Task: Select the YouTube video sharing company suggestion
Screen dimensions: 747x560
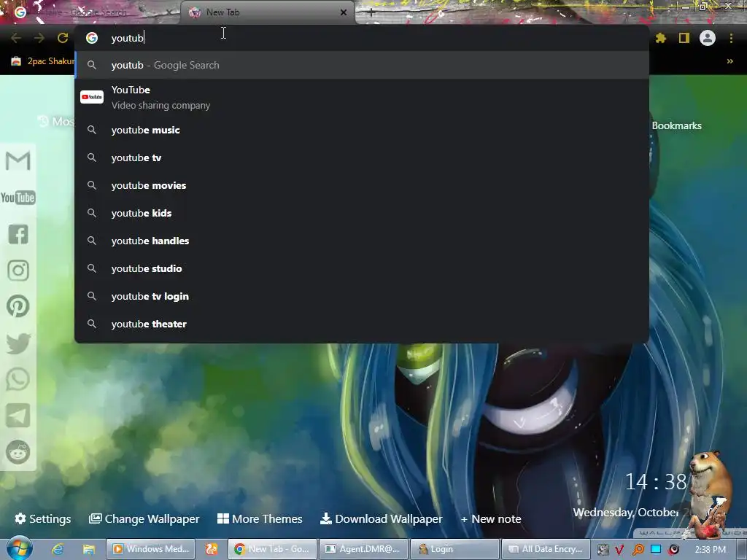Action: click(362, 97)
